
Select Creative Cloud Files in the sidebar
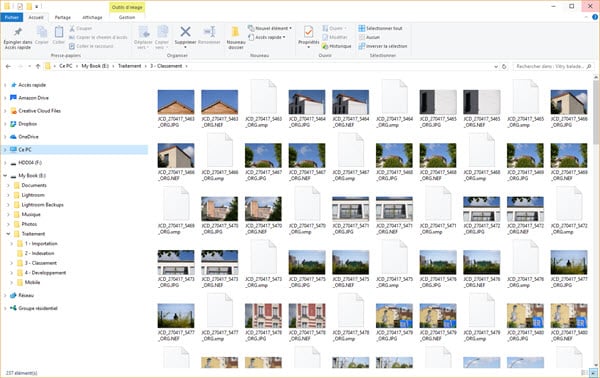click(x=39, y=111)
